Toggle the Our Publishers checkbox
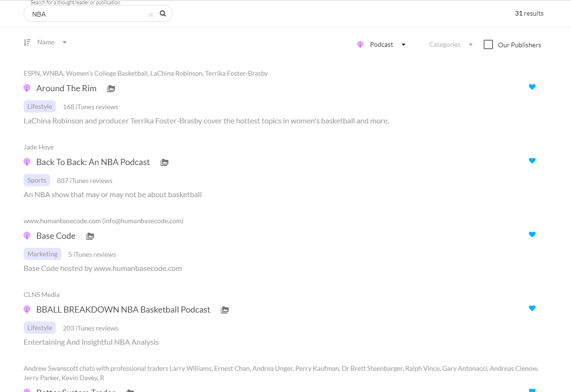 (488, 44)
